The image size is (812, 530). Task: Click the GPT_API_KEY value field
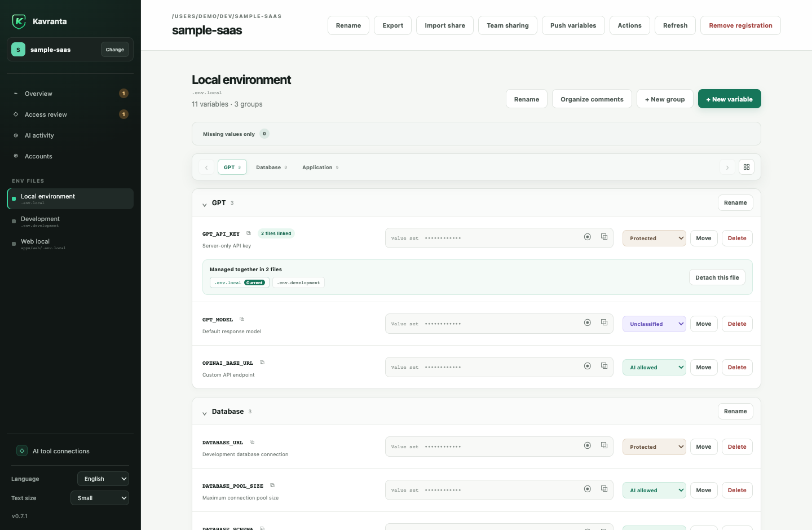coord(499,238)
